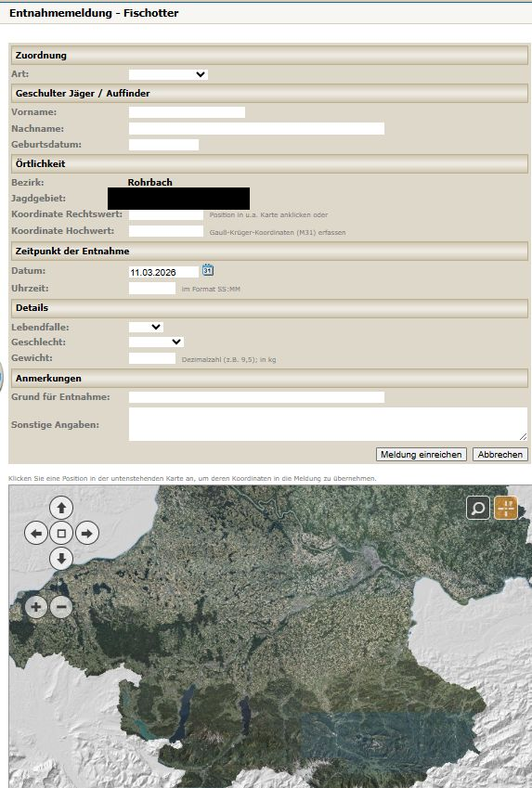Screen dimensions: 532x788
Task: Pan the map right with arrow icon
Action: point(87,533)
